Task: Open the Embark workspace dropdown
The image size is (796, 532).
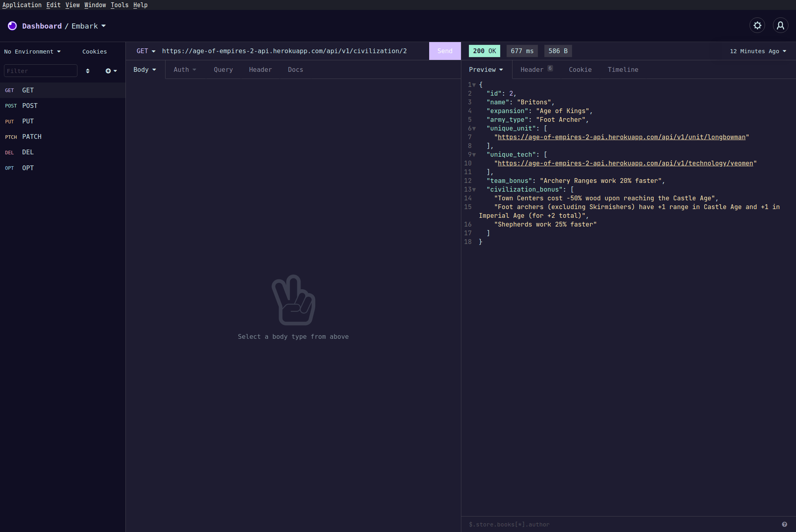Action: click(x=89, y=26)
